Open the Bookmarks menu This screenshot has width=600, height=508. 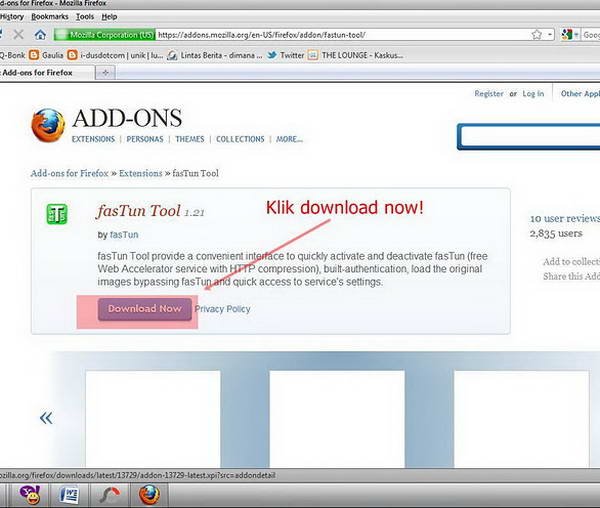point(50,16)
